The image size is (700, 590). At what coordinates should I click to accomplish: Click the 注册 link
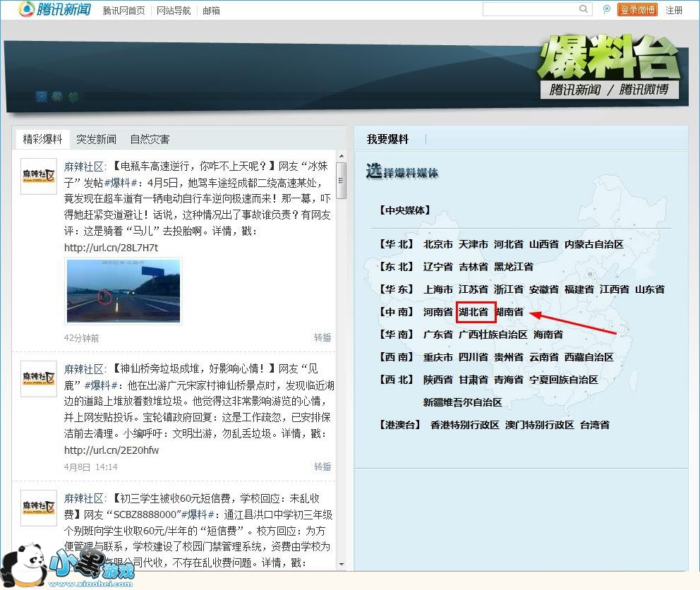[674, 10]
